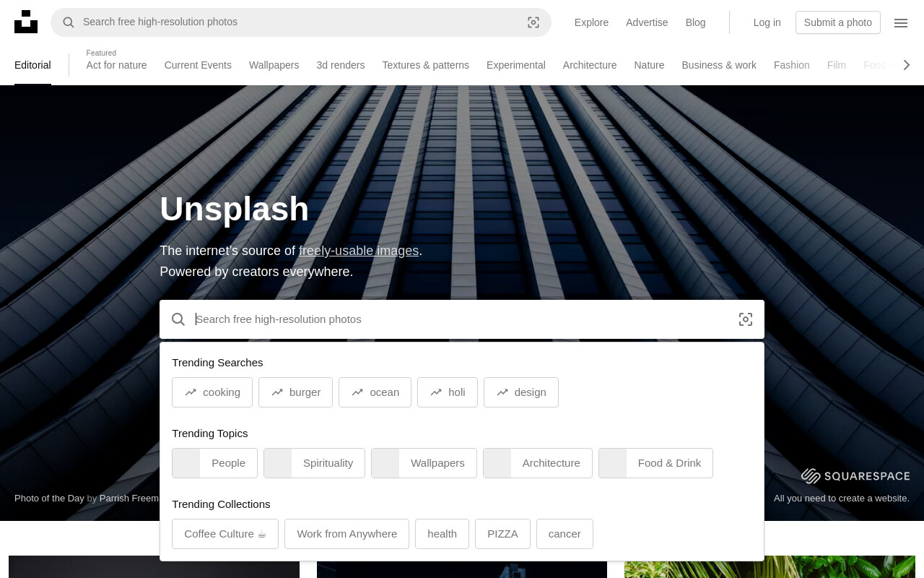Show more topics with right chevron

907,65
